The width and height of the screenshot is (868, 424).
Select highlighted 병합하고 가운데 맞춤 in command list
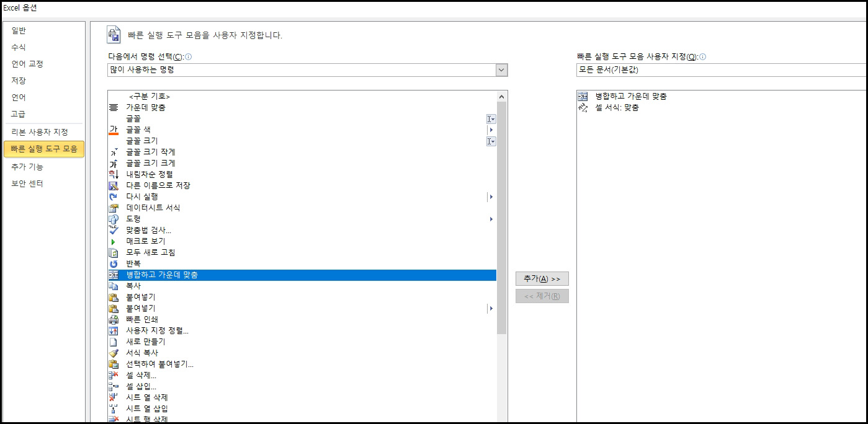tap(302, 275)
